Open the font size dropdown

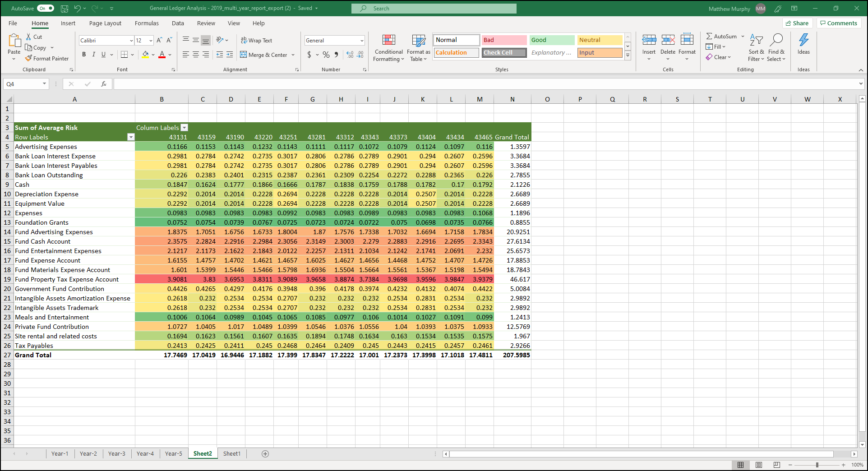point(150,40)
